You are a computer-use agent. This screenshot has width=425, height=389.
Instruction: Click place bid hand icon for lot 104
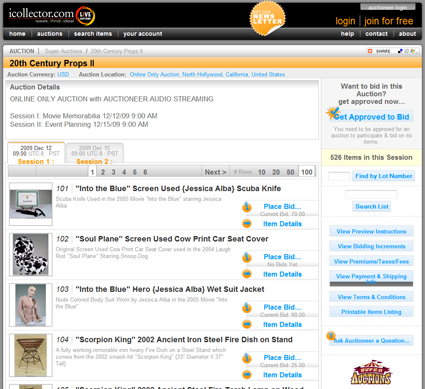(x=247, y=358)
